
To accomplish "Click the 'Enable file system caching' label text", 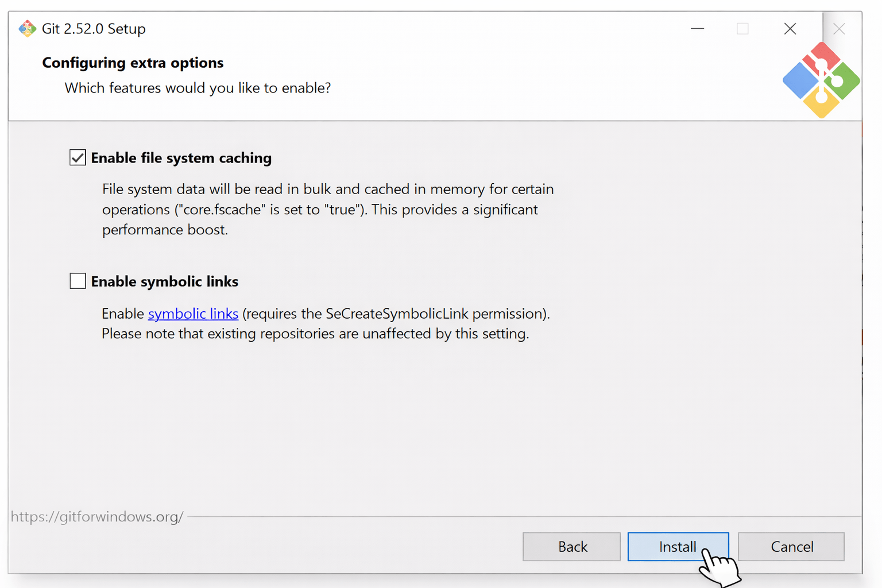I will click(x=181, y=158).
